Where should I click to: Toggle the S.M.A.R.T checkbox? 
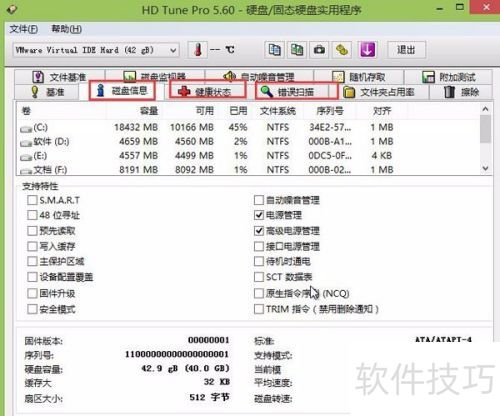(32, 200)
